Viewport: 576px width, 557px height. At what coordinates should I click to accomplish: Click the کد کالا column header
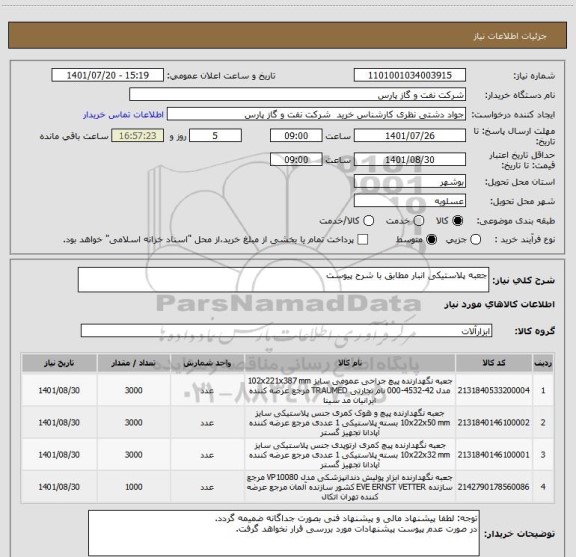click(494, 363)
